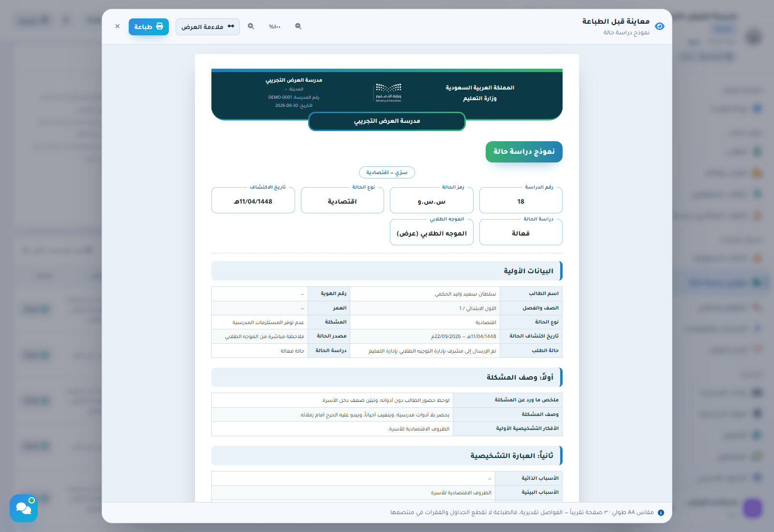The image size is (774, 532).
Task: Click the وزارة التعليم header text
Action: [x=480, y=99]
